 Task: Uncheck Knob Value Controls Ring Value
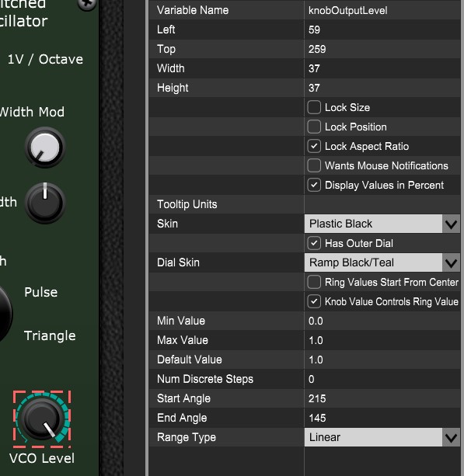pos(314,301)
